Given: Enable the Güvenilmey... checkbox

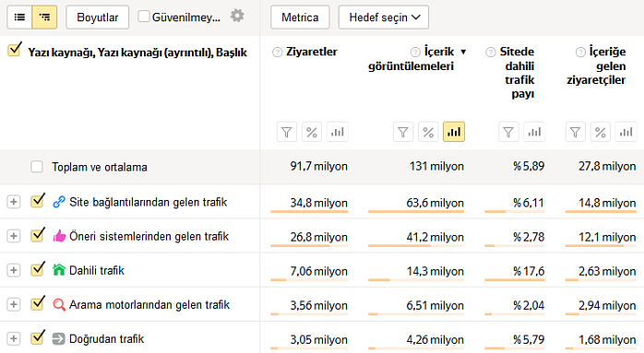Looking at the screenshot, I should point(143,17).
